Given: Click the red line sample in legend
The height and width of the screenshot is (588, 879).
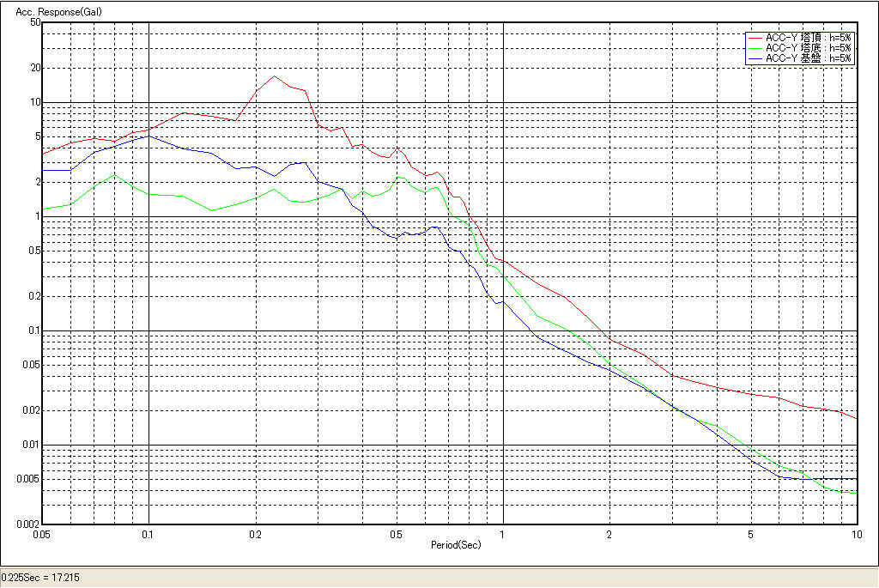Looking at the screenshot, I should pos(755,38).
